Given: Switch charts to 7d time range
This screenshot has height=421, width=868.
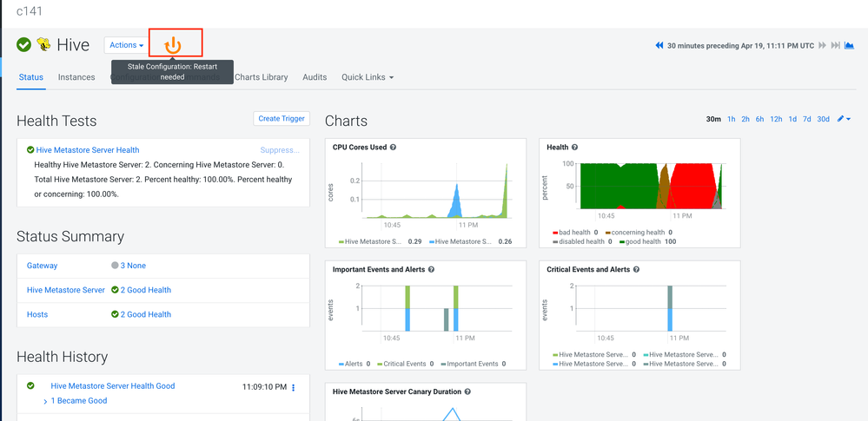Looking at the screenshot, I should (x=806, y=119).
